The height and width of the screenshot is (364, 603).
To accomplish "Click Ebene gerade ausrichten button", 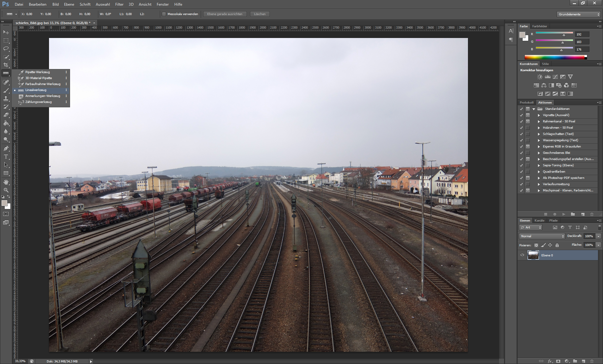I will [x=225, y=14].
